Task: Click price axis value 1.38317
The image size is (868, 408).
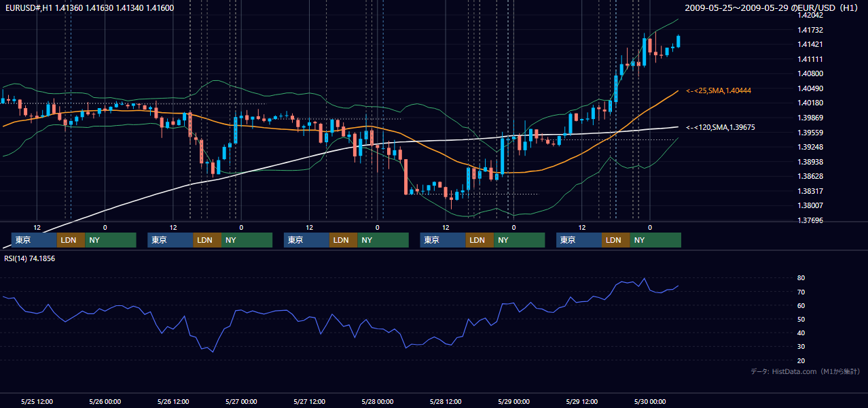Action: pos(810,191)
